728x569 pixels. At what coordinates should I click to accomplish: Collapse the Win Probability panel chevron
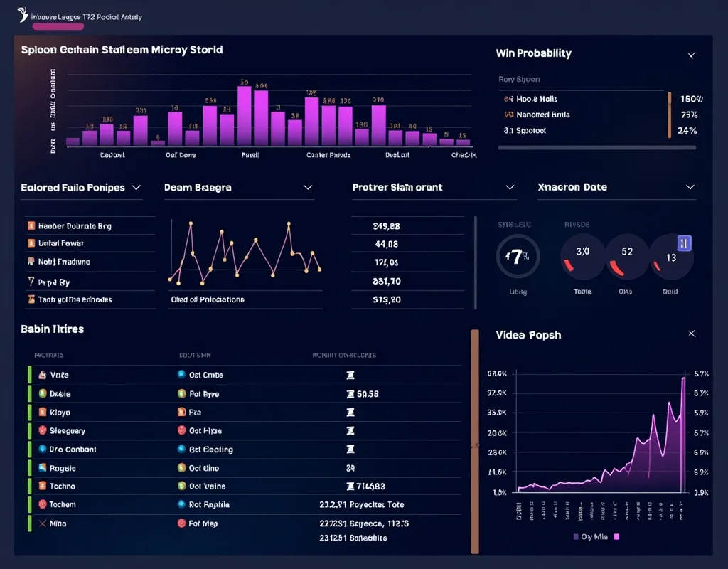691,55
